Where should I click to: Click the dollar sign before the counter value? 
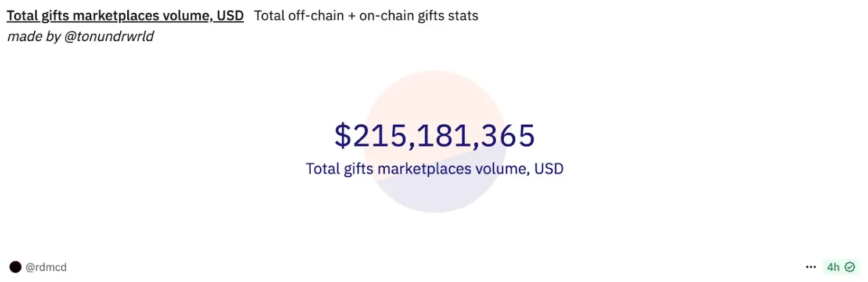point(343,136)
